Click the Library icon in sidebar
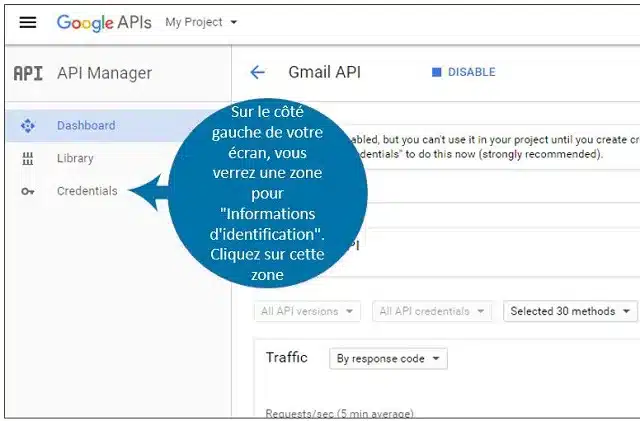 click(x=28, y=158)
